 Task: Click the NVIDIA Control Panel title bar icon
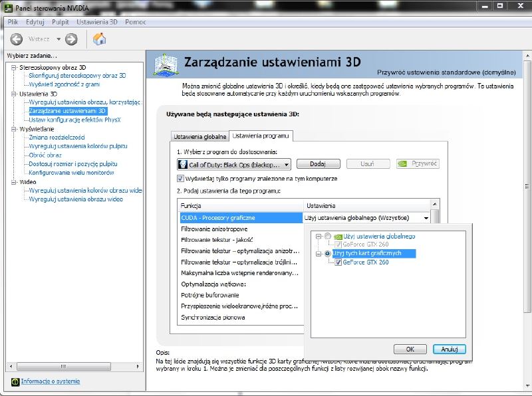(9, 7)
